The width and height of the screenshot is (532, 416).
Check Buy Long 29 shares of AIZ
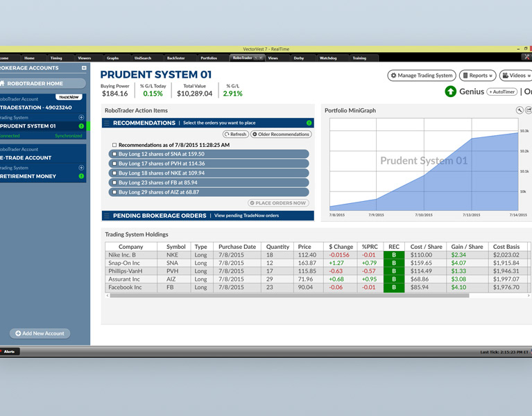pyautogui.click(x=114, y=192)
